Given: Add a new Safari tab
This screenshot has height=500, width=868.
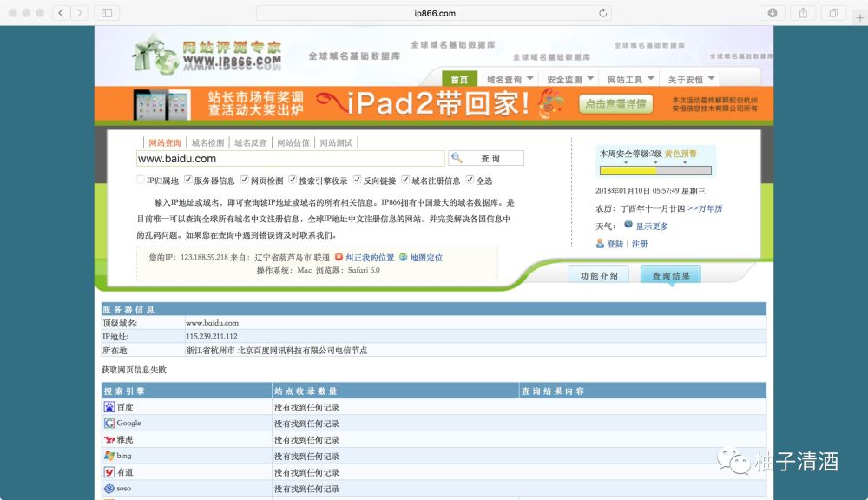Looking at the screenshot, I should pos(859,17).
